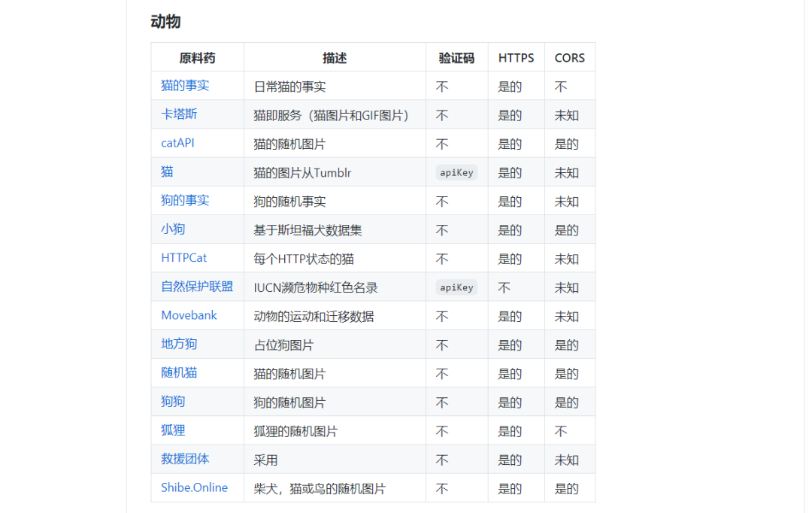The width and height of the screenshot is (812, 513).
Task: Click 验证码 value 不 in 小狗 row
Action: pos(442,230)
